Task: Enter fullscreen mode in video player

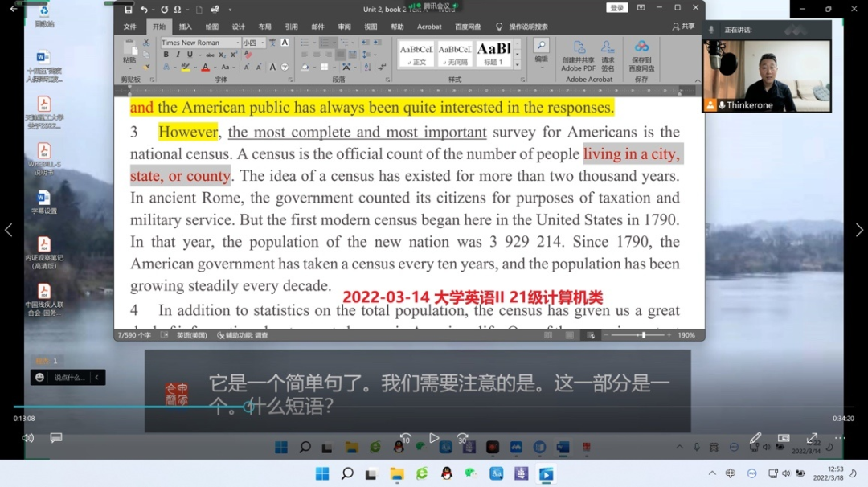Action: click(x=812, y=438)
